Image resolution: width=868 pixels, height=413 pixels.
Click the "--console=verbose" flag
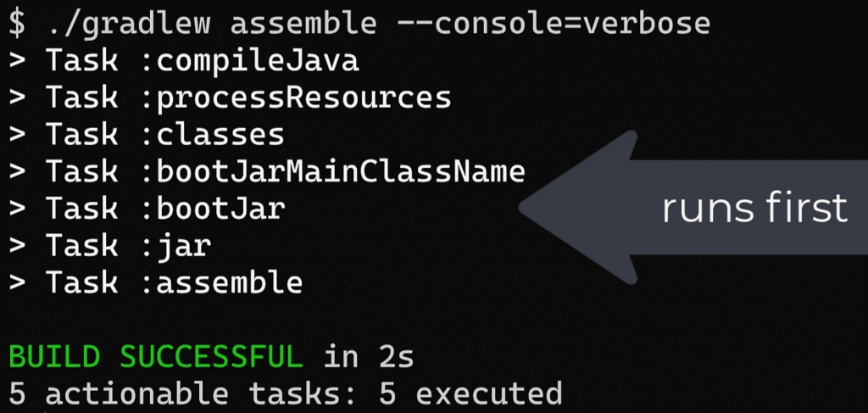point(554,25)
